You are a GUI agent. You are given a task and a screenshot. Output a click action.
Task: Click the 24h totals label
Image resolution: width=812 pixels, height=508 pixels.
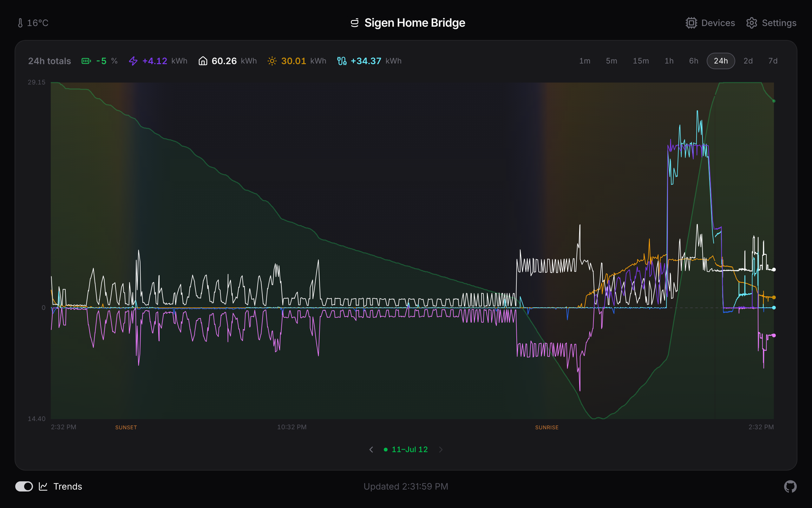point(49,61)
